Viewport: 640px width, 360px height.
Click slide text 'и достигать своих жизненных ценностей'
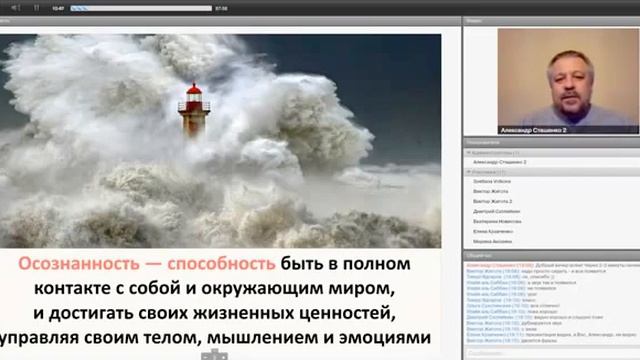(214, 313)
